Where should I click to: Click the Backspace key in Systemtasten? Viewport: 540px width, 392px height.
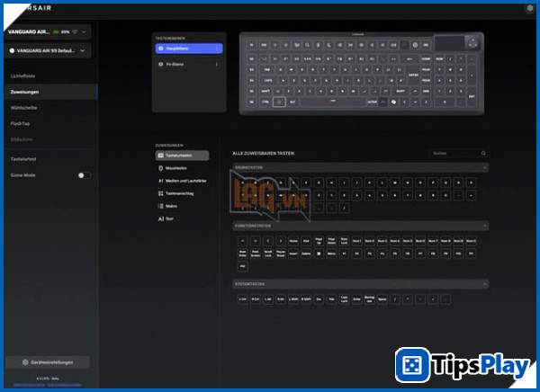pyautogui.click(x=370, y=299)
